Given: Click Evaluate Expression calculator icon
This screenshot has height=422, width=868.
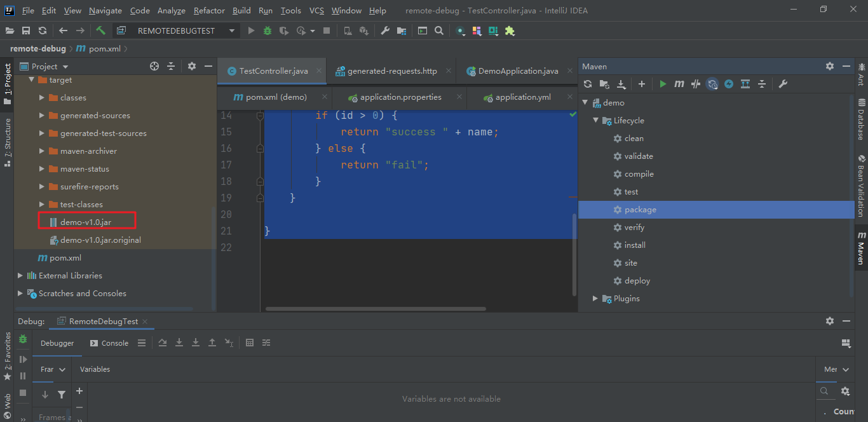Looking at the screenshot, I should pos(250,343).
